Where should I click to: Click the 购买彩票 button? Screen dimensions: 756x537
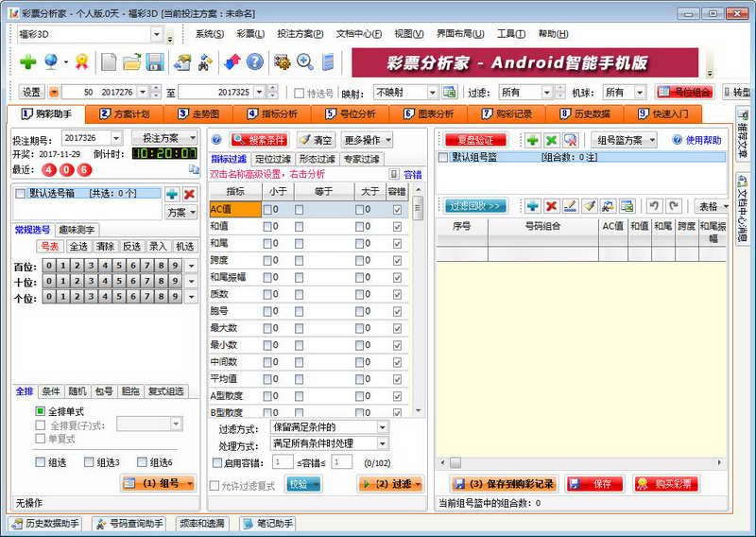coord(666,483)
